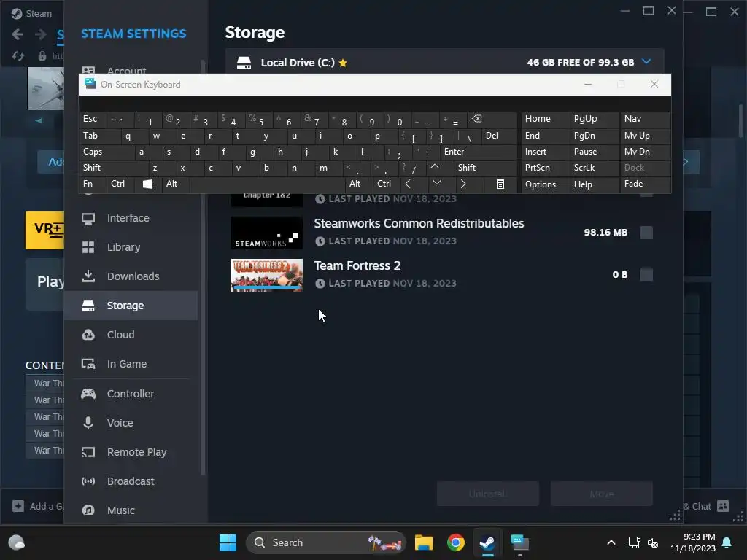Tap the context menu key on On-Screen Keyboard
747x560 pixels.
[500, 184]
